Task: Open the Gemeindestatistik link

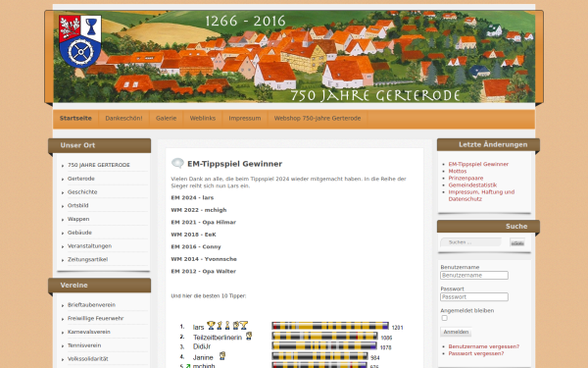Action: tap(472, 185)
